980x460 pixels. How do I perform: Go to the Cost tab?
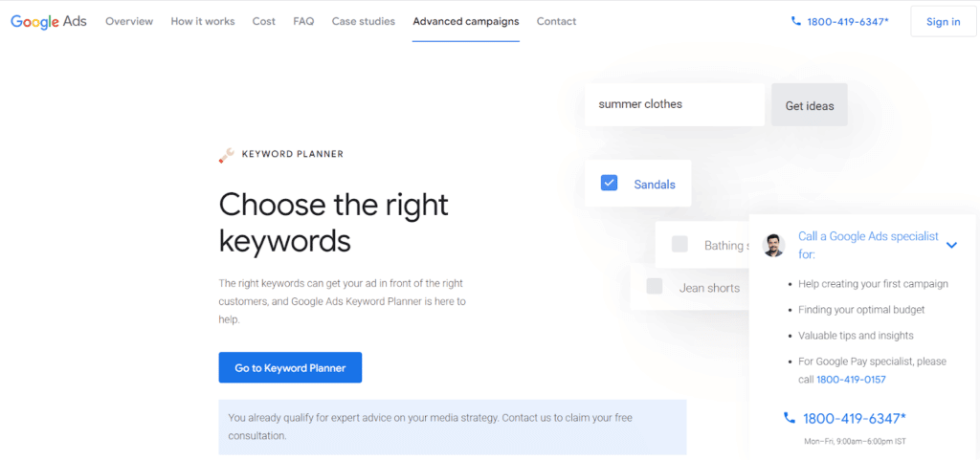tap(264, 21)
